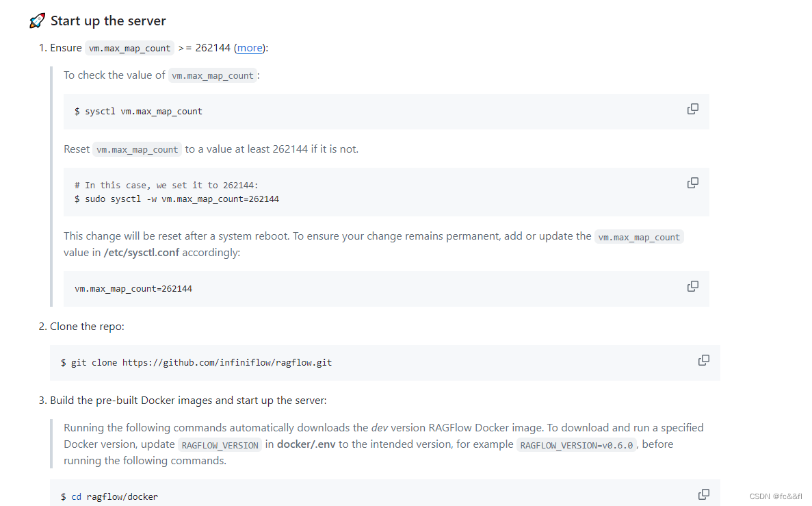Click the vm.max_map_count badge in step 1
Screen dimensions: 812x506
[x=129, y=47]
